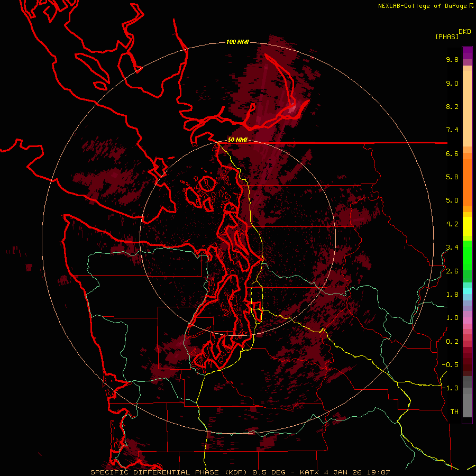
Task: Click the 9.8 value on the color scale
Action: (452, 59)
